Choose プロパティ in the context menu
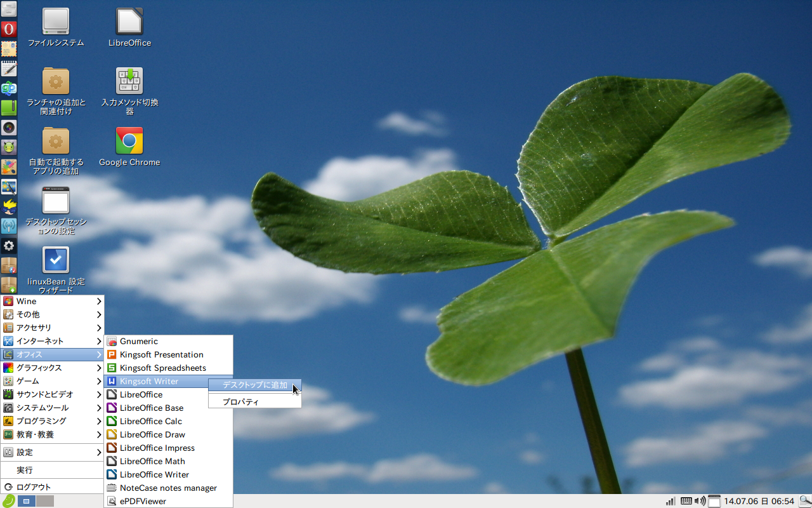812x508 pixels. coord(255,401)
